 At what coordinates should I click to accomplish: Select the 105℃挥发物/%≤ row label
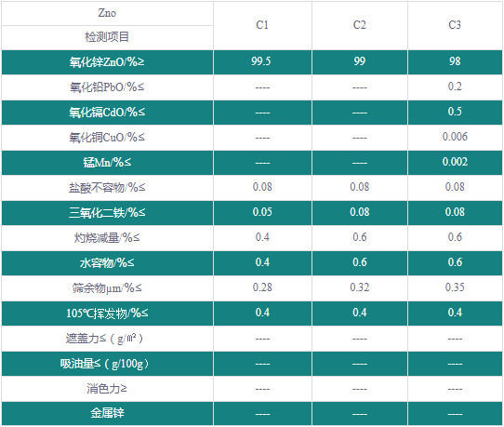107,313
